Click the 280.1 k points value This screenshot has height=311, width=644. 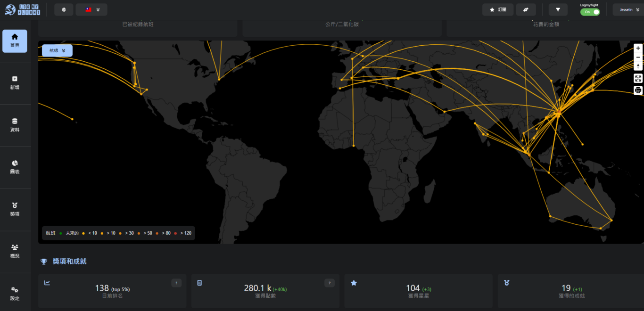(257, 288)
